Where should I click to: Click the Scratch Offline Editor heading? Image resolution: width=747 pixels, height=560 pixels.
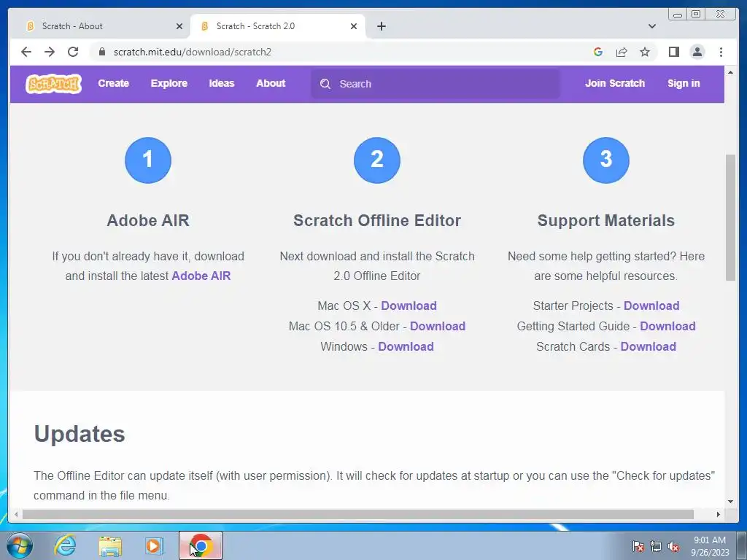[377, 220]
